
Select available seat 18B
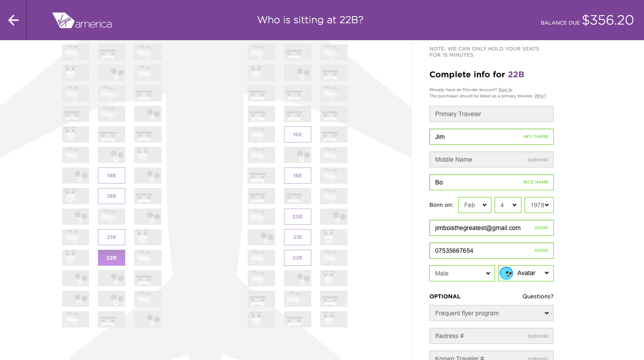pyautogui.click(x=111, y=176)
